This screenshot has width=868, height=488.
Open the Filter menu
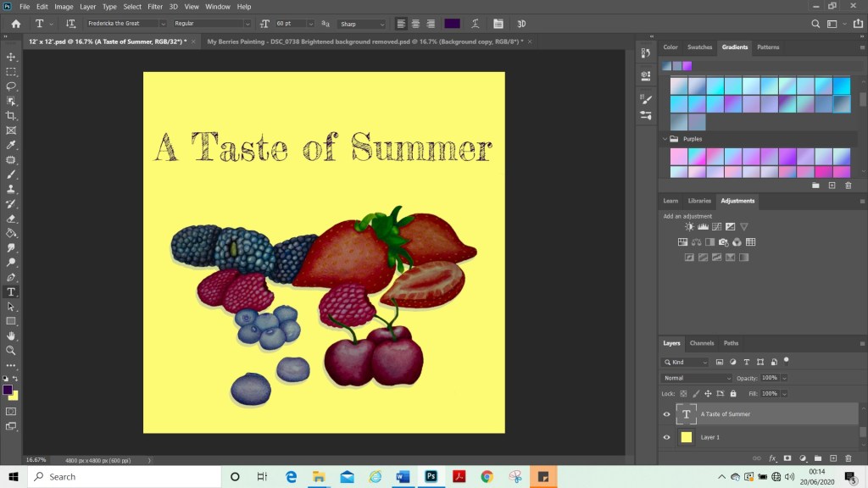155,7
